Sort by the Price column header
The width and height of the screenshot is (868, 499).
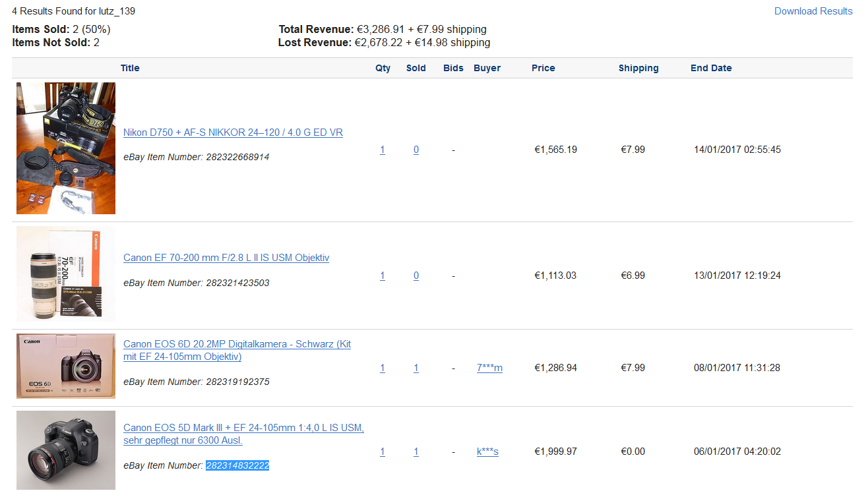click(543, 68)
